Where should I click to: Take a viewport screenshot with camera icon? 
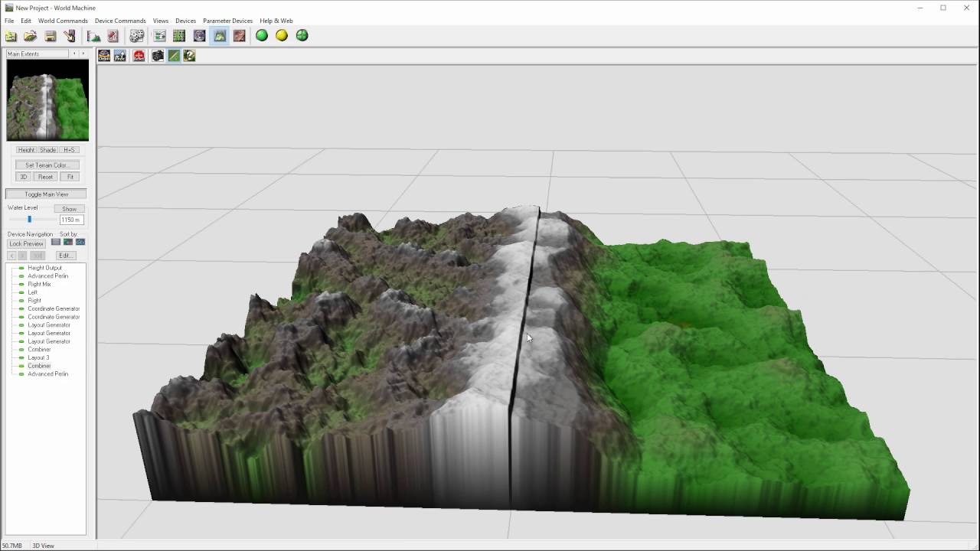point(158,56)
